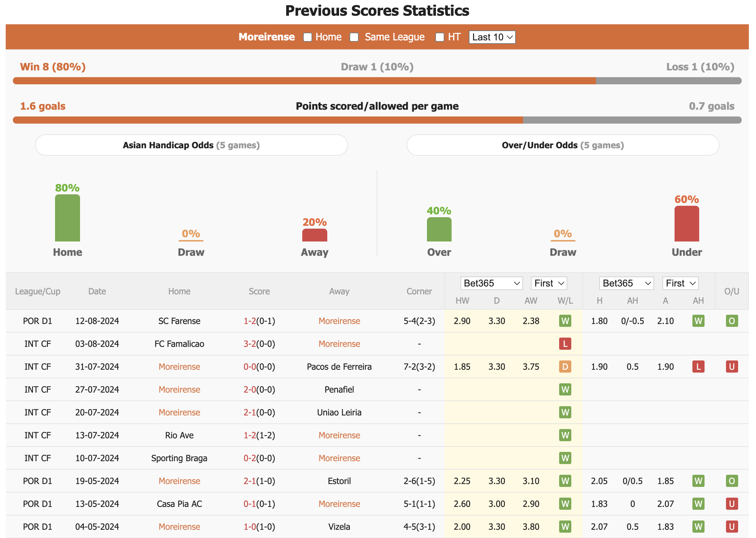Click the W/L column W badge in Vizela row
This screenshot has height=538, width=756.
coord(565,527)
